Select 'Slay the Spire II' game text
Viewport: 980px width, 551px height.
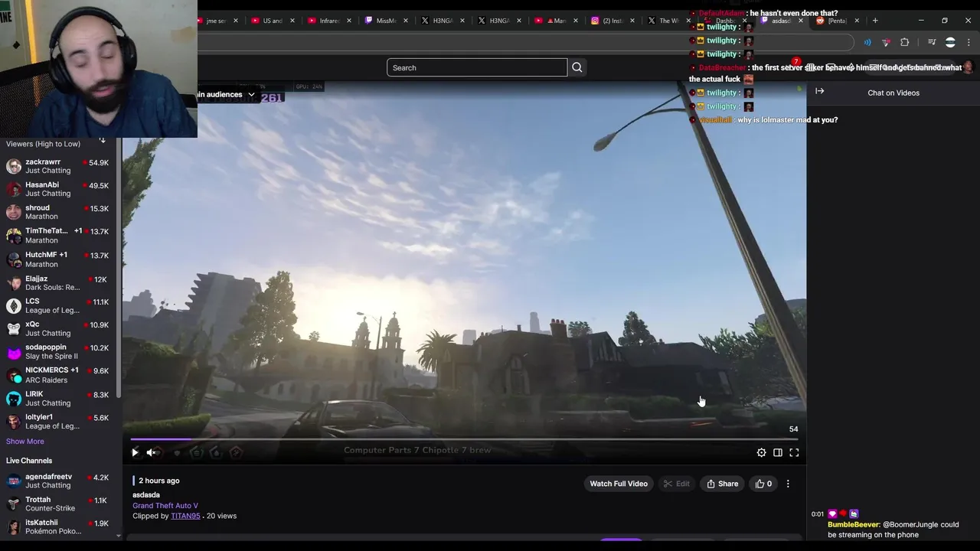click(x=51, y=357)
